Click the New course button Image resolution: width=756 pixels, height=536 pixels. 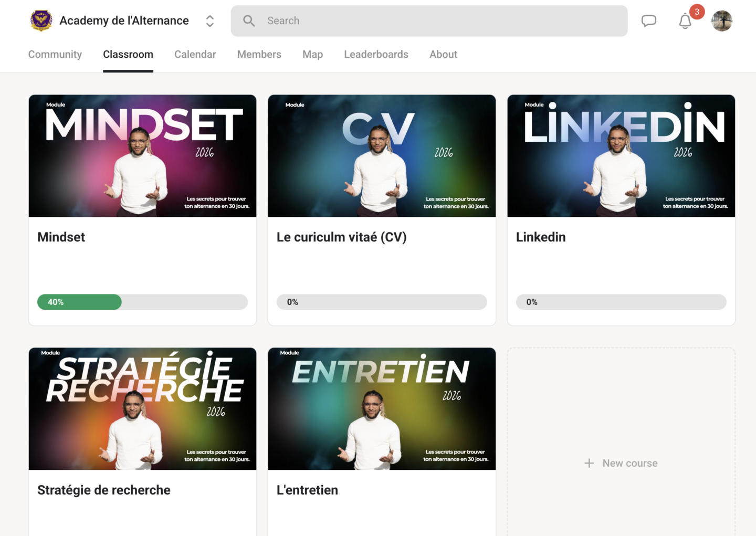[x=621, y=463]
